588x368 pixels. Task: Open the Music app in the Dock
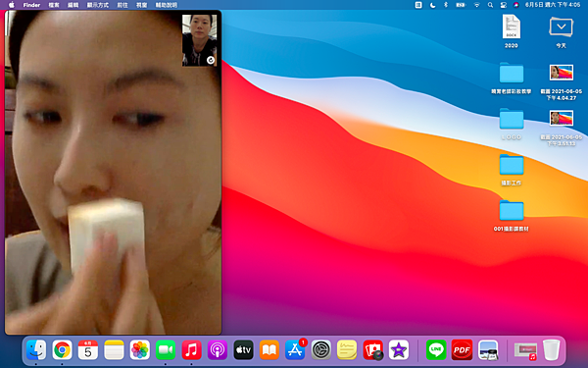192,350
